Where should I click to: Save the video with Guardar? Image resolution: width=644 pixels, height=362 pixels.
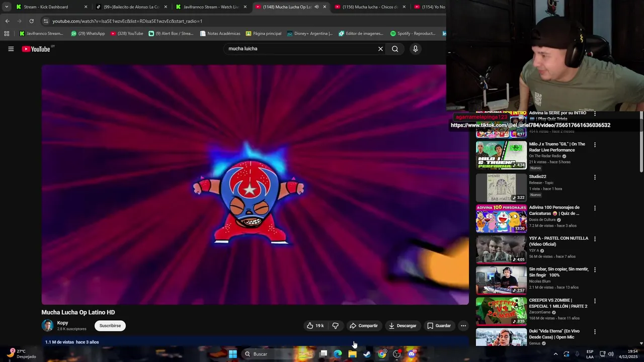click(x=439, y=326)
